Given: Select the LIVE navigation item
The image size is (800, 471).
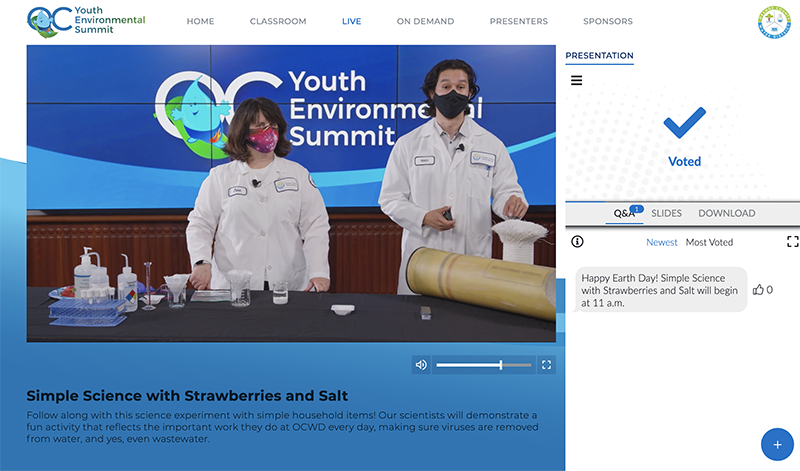Looking at the screenshot, I should pos(352,21).
